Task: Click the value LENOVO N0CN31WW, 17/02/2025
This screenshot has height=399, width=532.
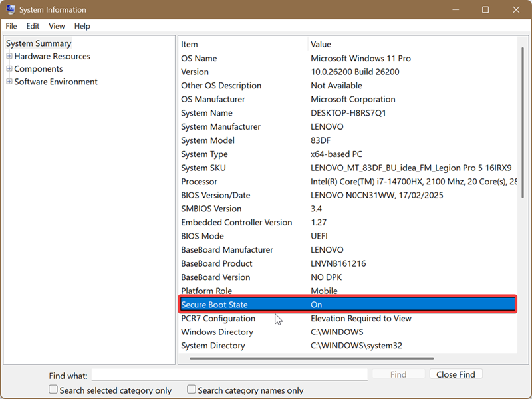Action: (377, 195)
